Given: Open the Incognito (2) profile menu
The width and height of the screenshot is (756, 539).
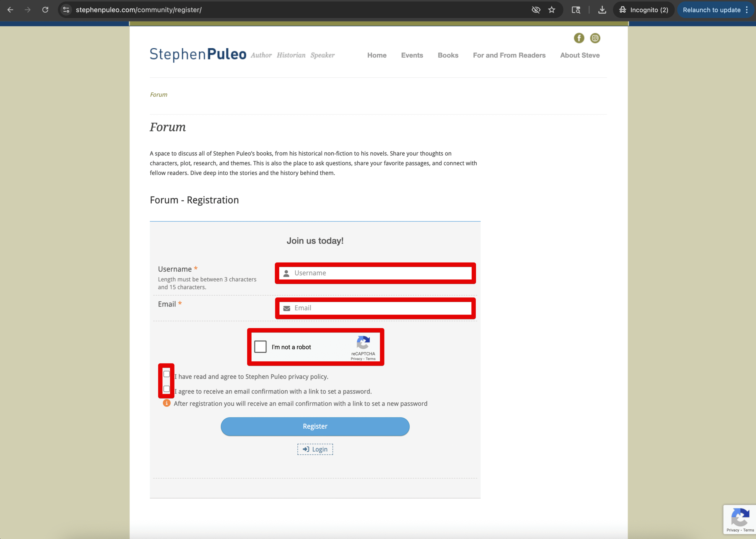Looking at the screenshot, I should 643,10.
